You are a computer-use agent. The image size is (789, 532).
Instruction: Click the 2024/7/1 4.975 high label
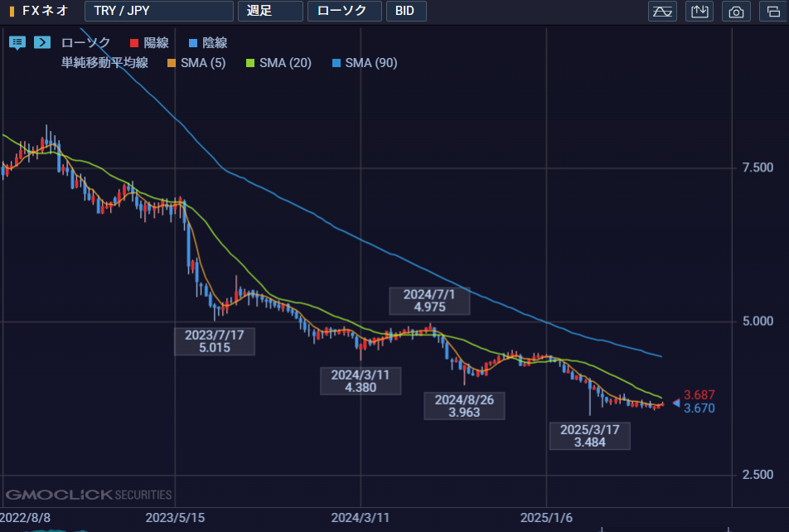click(429, 301)
